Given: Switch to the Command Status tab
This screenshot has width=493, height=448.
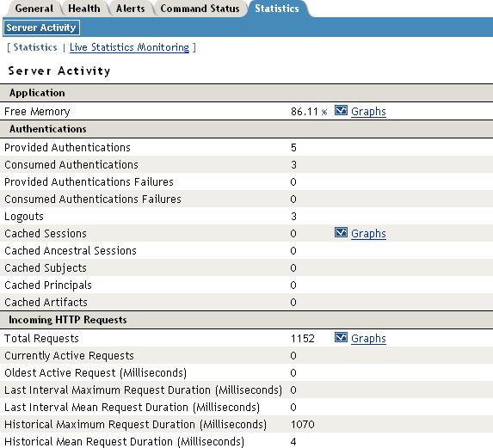Looking at the screenshot, I should tap(200, 9).
